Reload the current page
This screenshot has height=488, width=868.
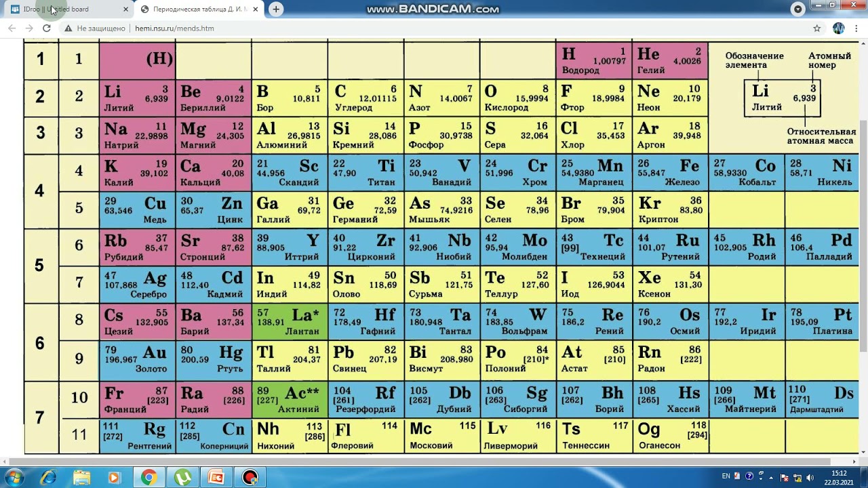[47, 28]
